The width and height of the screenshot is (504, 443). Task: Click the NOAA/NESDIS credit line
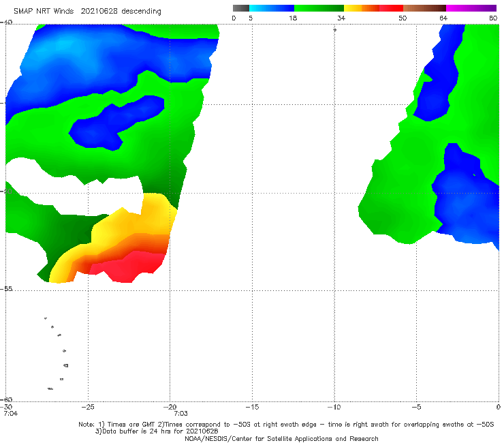point(281,439)
